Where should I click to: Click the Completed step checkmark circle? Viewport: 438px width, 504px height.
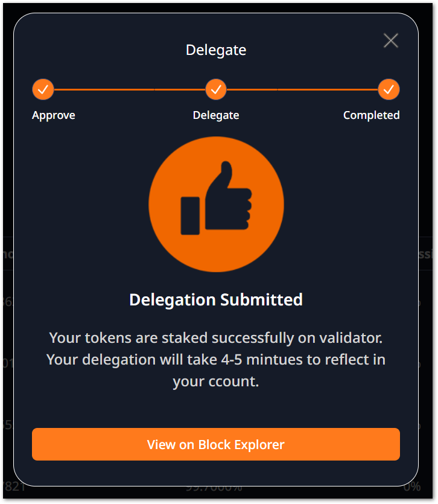[389, 90]
